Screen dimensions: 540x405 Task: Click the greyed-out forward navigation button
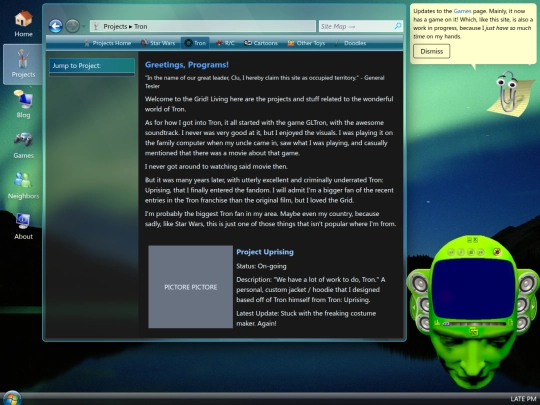click(72, 26)
